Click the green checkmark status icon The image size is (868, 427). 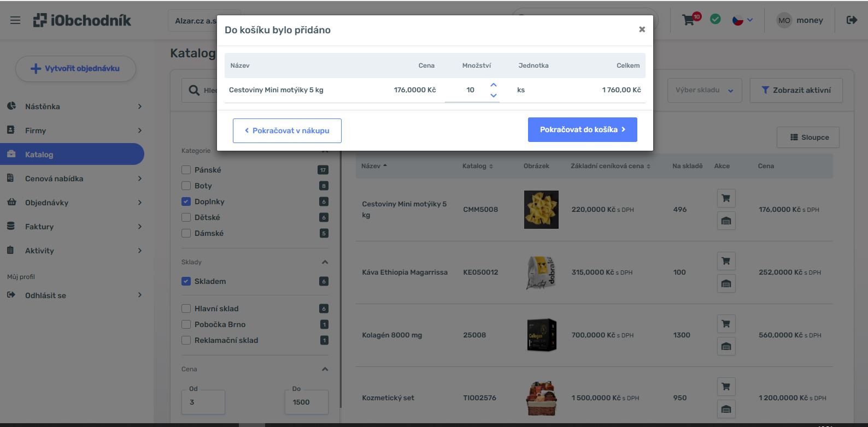tap(715, 20)
